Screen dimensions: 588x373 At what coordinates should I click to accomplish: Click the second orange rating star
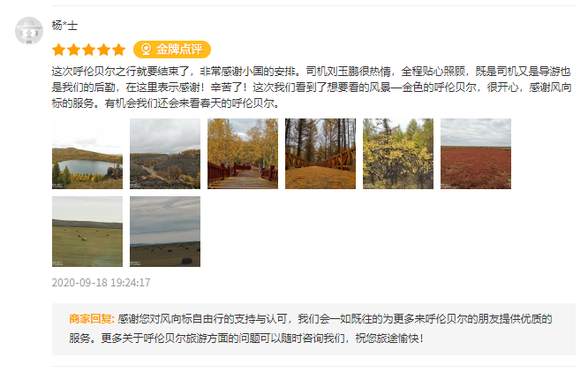(x=73, y=49)
